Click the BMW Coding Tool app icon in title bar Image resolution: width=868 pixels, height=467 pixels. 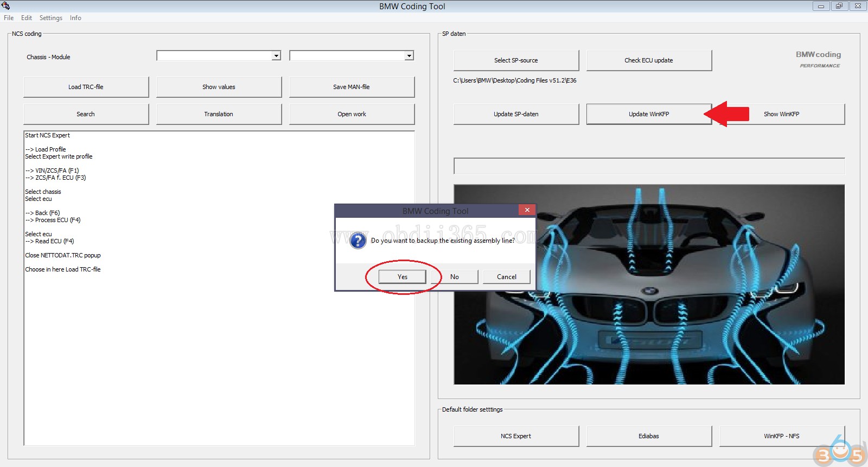pyautogui.click(x=5, y=6)
